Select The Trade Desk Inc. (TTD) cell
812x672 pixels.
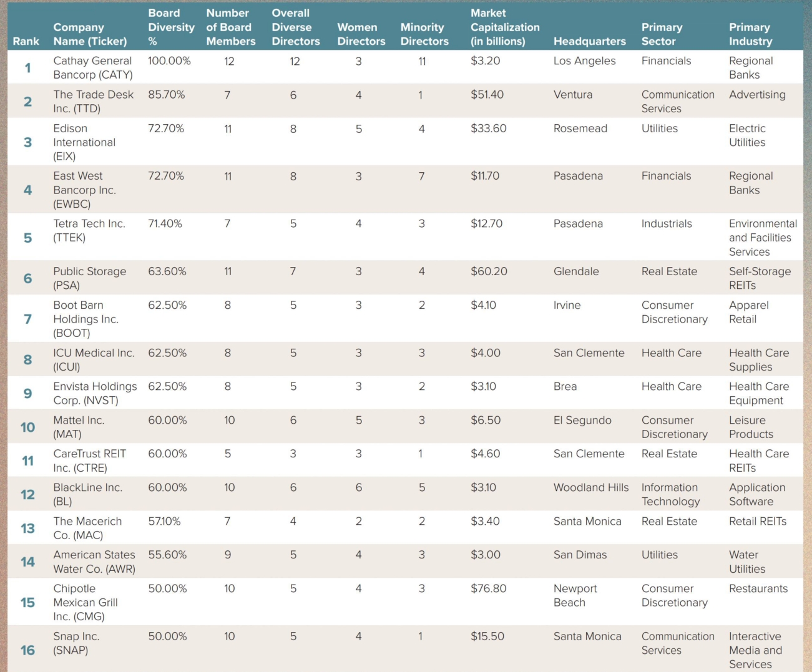[x=93, y=101]
